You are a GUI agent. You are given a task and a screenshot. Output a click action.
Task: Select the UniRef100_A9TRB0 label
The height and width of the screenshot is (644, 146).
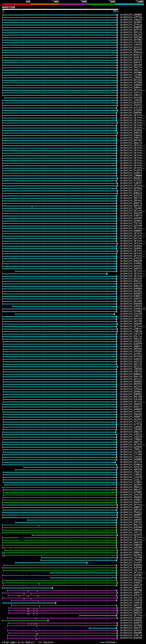(131, 40)
